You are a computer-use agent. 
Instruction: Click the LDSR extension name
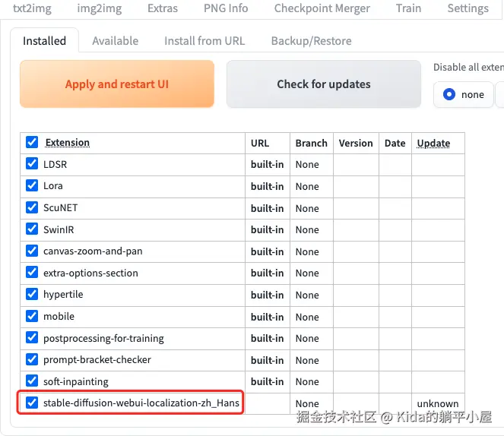tap(55, 164)
